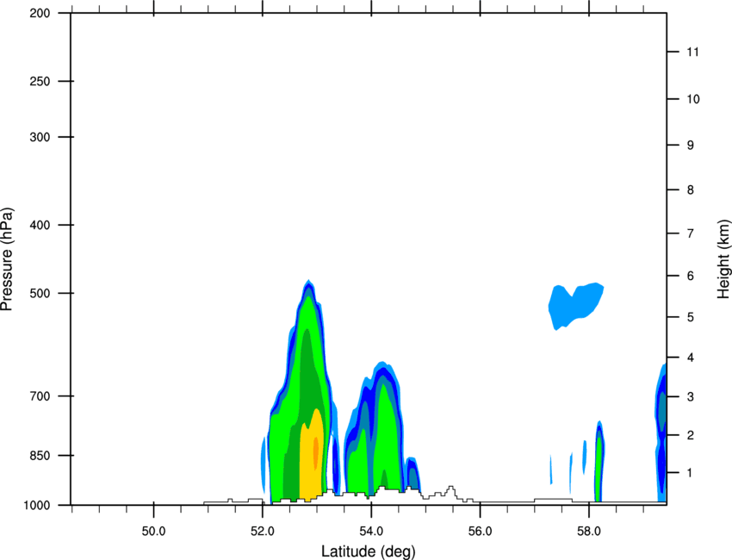
Task: Click the light blue heart-shaped patch aloft
Action: point(575,305)
